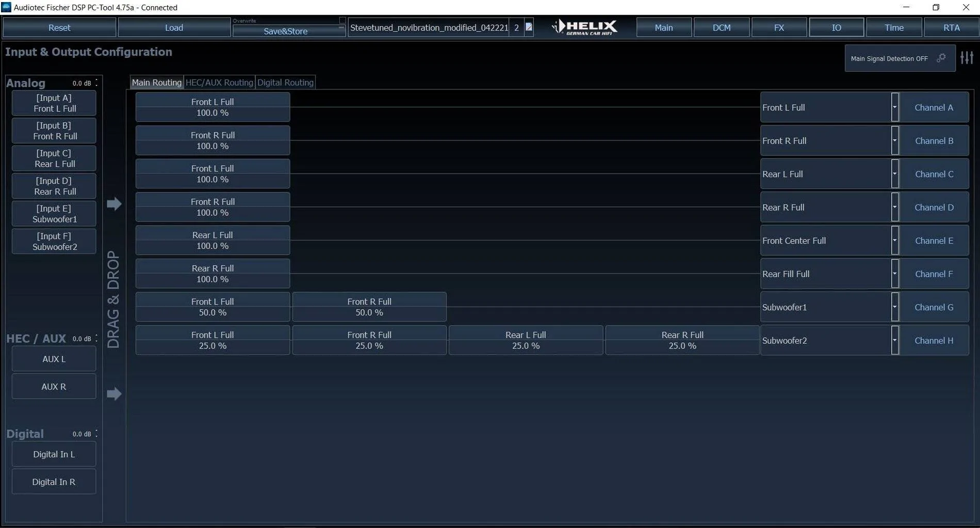Screen dimensions: 980x528
Task: Select the Channel D button
Action: pyautogui.click(x=934, y=207)
